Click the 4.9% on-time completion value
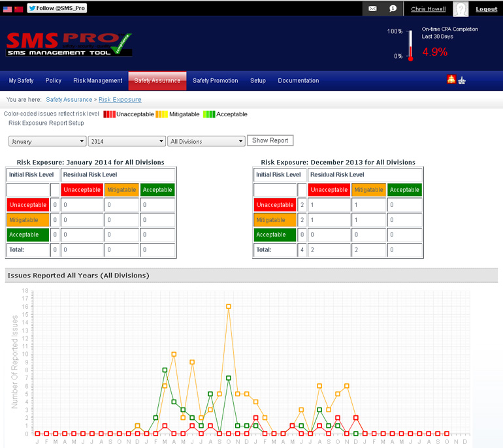This screenshot has width=503, height=448. (434, 52)
